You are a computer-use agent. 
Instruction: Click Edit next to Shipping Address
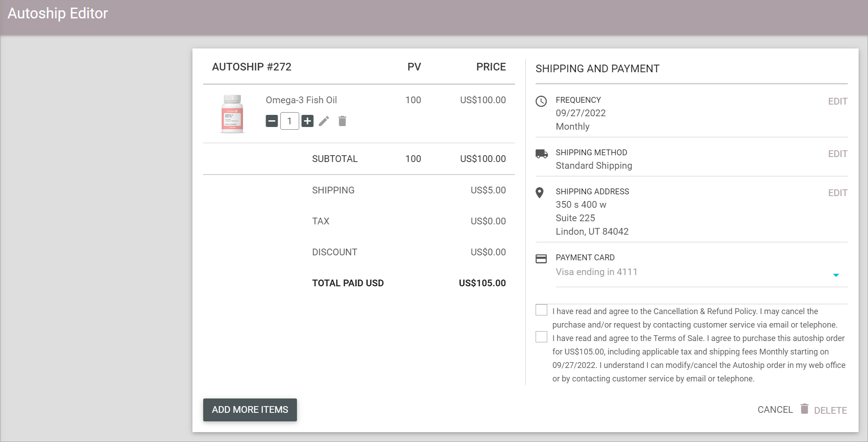coord(837,193)
